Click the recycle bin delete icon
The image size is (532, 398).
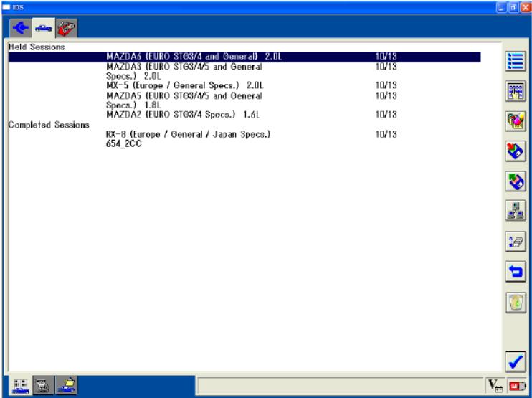tap(516, 303)
